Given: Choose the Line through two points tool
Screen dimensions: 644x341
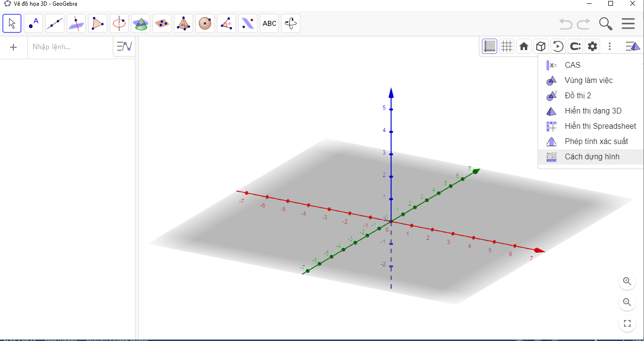Looking at the screenshot, I should point(55,23).
